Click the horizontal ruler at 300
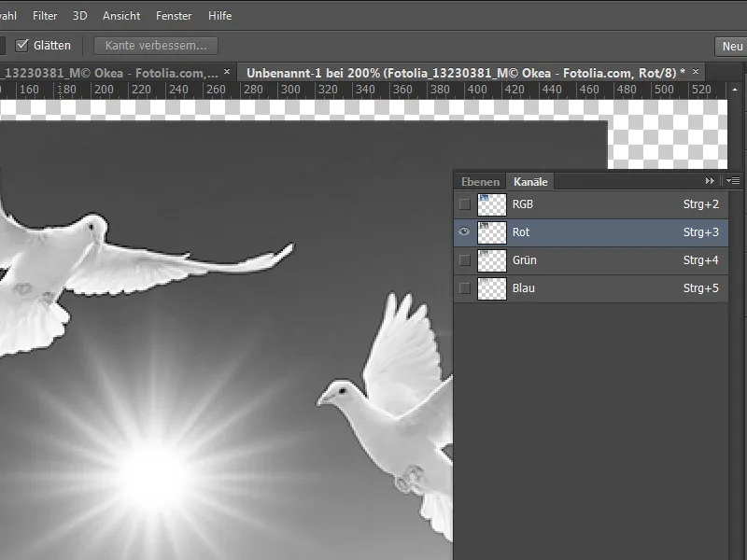747x560 pixels. (x=290, y=90)
